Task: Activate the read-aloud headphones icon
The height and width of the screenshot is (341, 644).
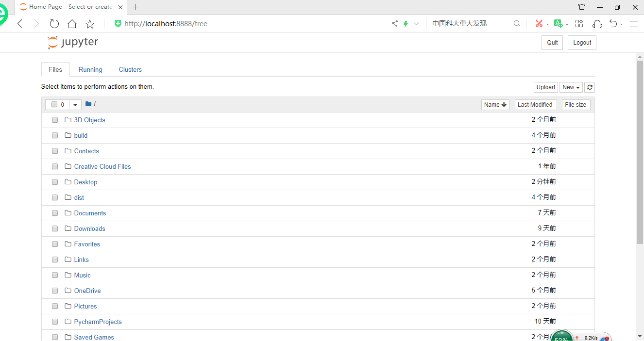Action: 597,23
